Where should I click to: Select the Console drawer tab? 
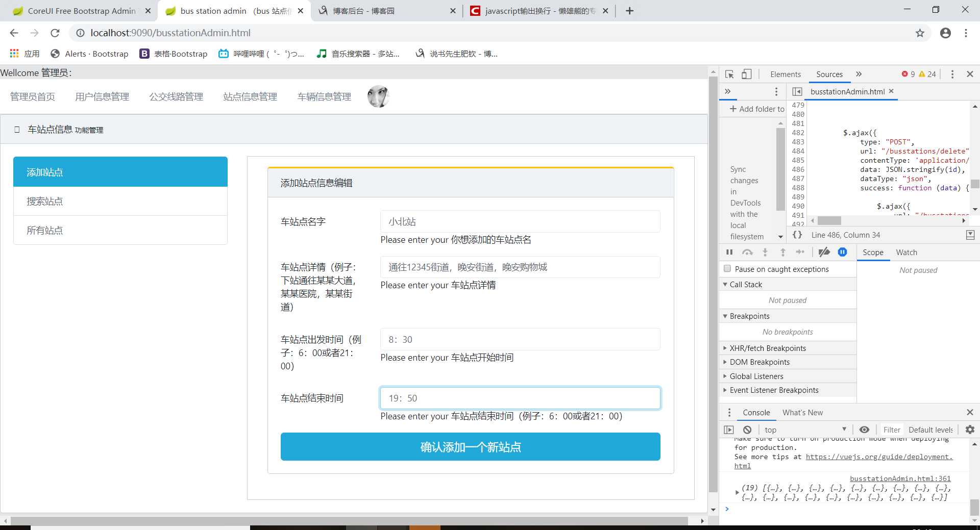756,412
